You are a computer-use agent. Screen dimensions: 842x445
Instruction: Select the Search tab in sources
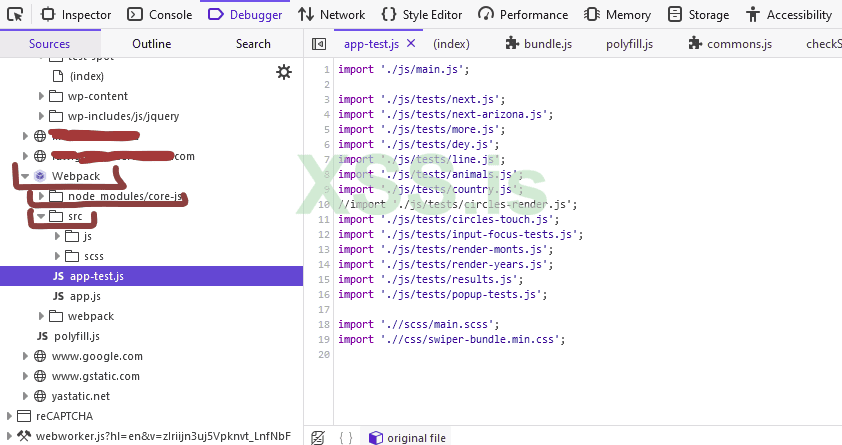(x=253, y=44)
